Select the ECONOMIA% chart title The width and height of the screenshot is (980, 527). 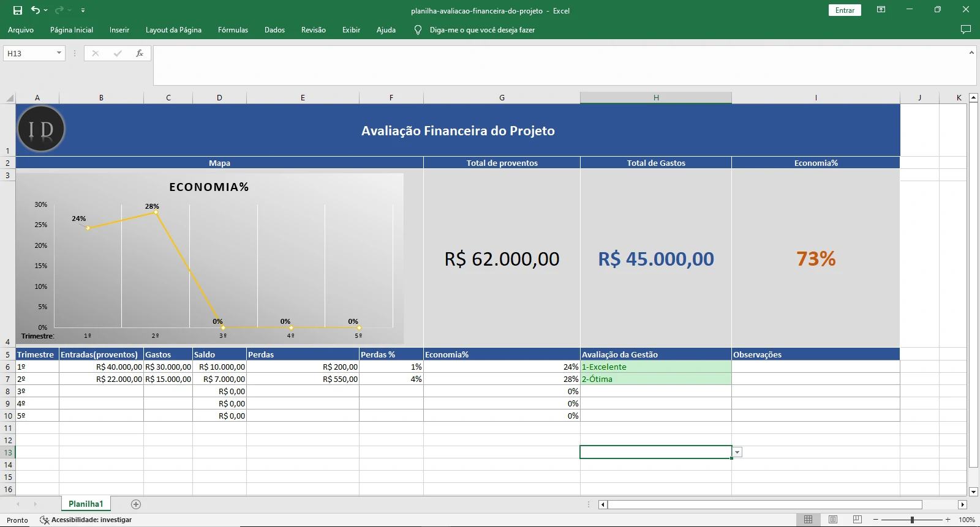coord(209,187)
